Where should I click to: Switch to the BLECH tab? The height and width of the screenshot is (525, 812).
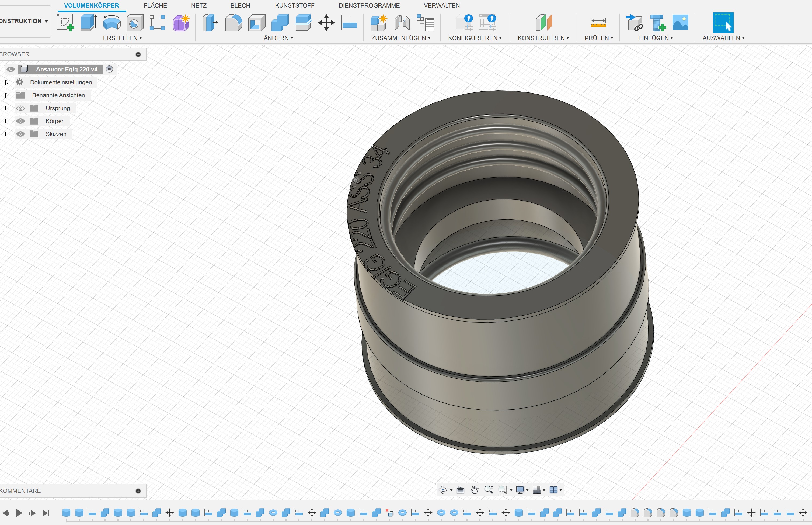(x=240, y=5)
